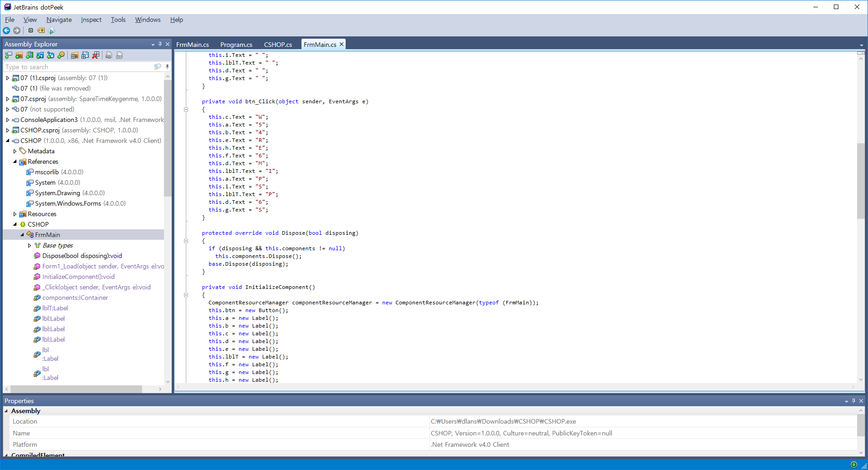Screen dimensions: 868x470
Task: Click Export to Project icon
Action: [109, 55]
